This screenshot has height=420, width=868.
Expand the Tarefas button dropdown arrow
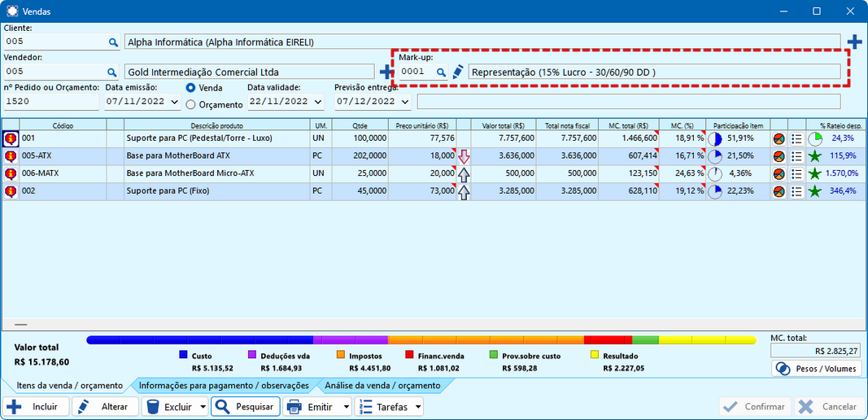[x=417, y=407]
